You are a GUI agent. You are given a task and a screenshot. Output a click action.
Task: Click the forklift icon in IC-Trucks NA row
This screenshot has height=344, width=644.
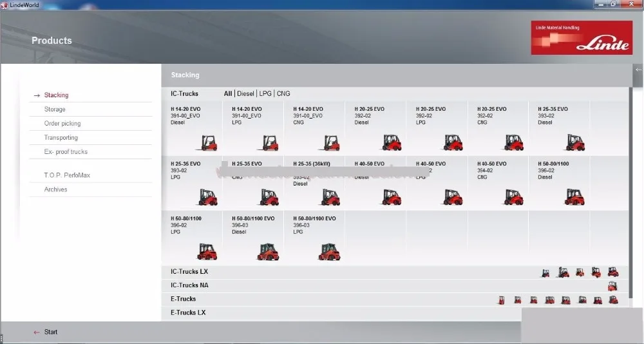[612, 285]
